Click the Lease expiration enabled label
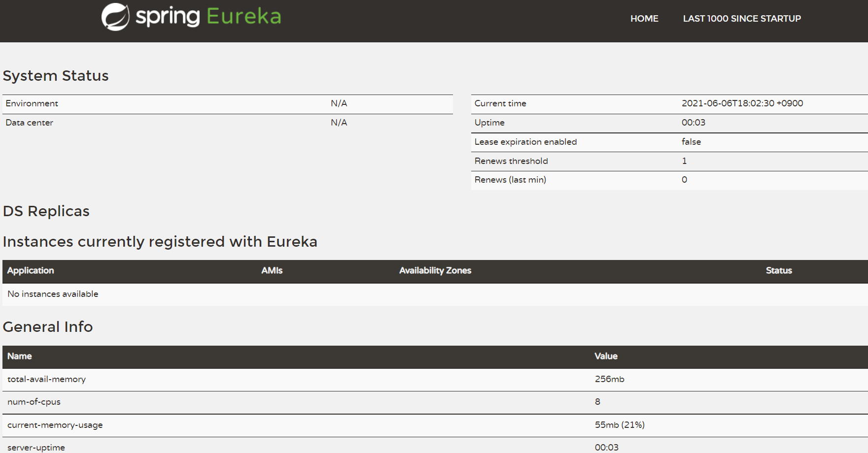Viewport: 868px width, 453px height. coord(525,142)
